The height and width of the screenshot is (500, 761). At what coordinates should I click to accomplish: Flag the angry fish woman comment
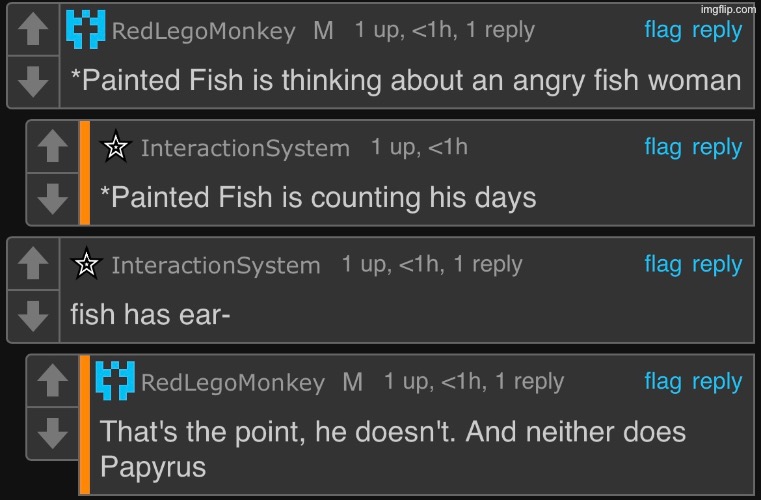663,30
